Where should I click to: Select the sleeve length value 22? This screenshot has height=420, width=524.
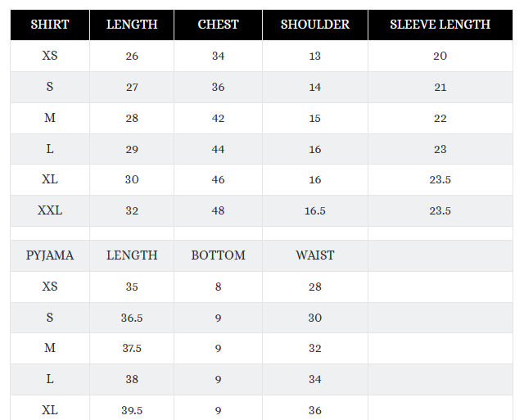point(440,118)
